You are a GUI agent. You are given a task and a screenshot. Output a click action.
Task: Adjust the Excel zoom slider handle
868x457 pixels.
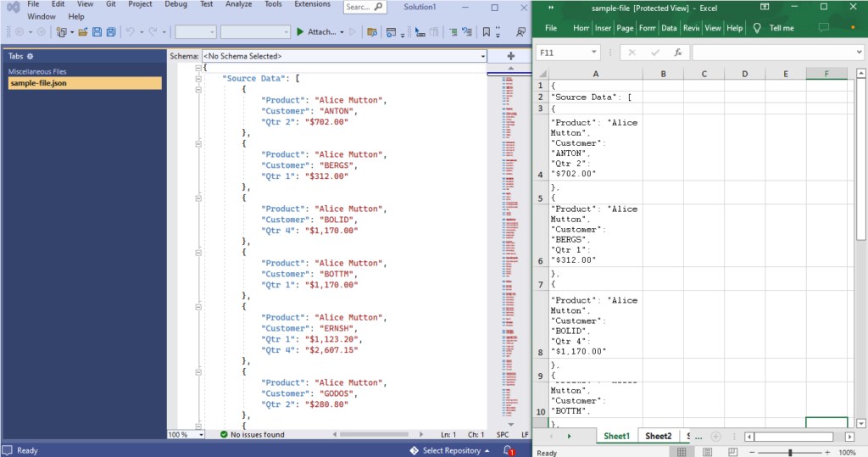click(x=790, y=452)
